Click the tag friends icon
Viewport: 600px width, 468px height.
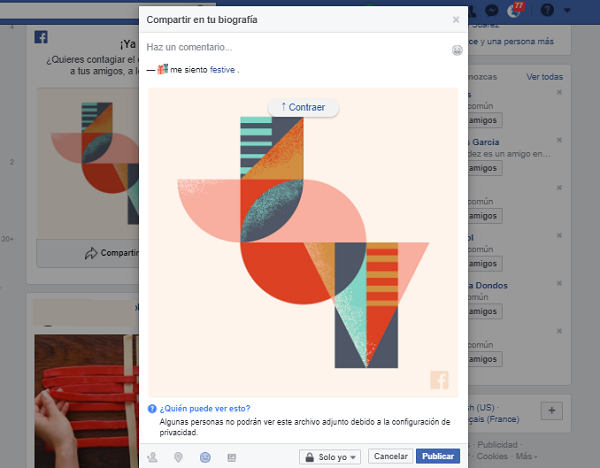click(153, 457)
